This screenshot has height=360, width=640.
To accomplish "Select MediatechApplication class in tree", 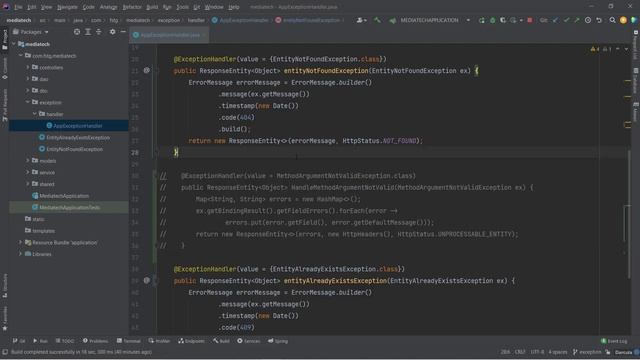I will [x=64, y=196].
